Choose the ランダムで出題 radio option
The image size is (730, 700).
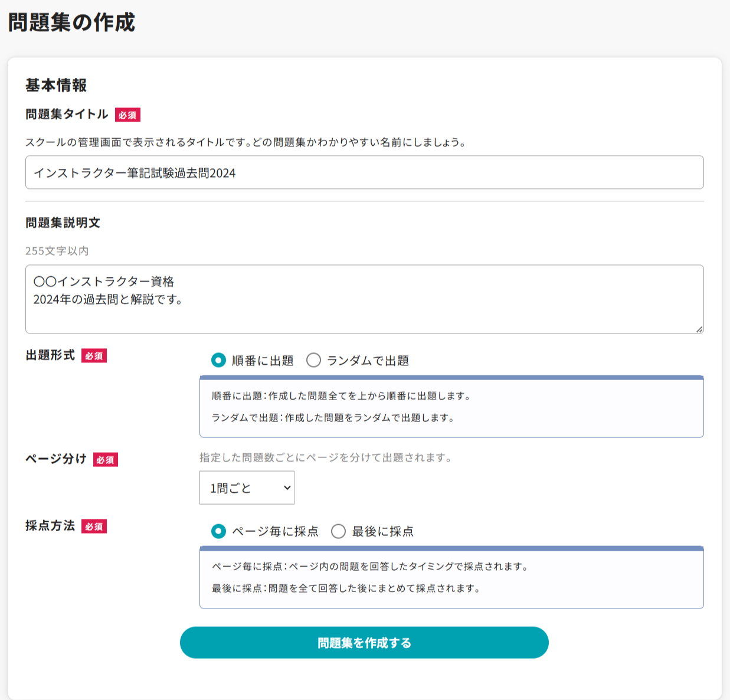coord(313,360)
